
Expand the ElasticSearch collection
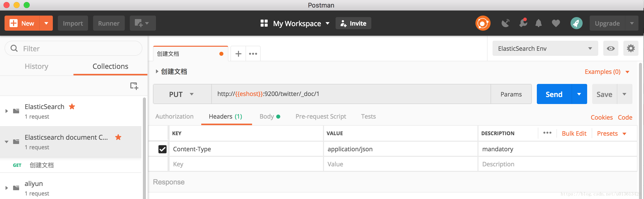(x=7, y=111)
